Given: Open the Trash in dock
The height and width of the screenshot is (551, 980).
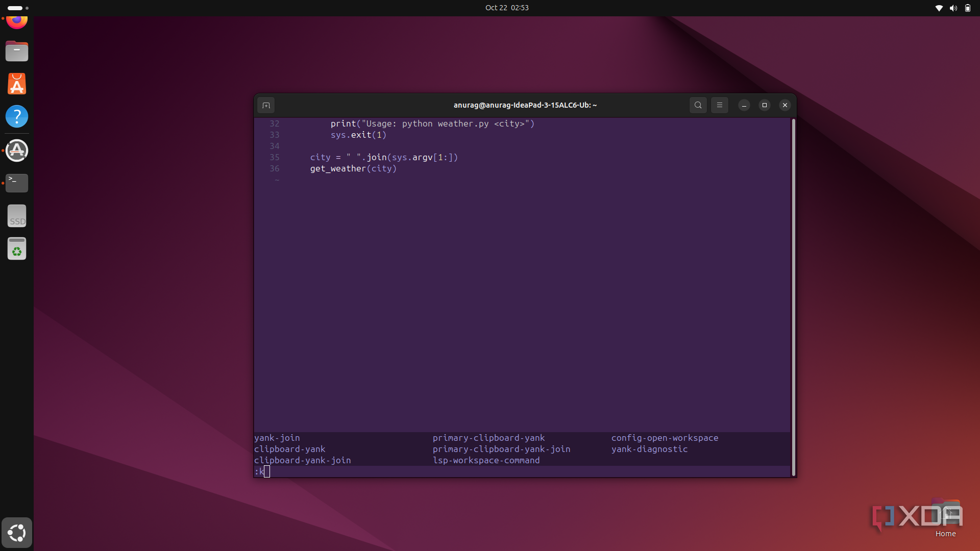Looking at the screenshot, I should click(x=17, y=249).
